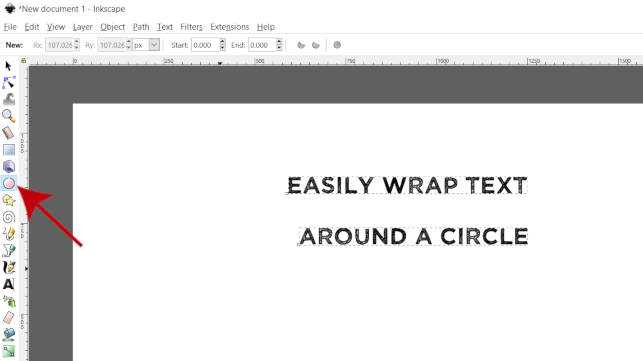This screenshot has width=643, height=361.
Task: Switch ellipse to open arc shape
Action: coord(316,45)
